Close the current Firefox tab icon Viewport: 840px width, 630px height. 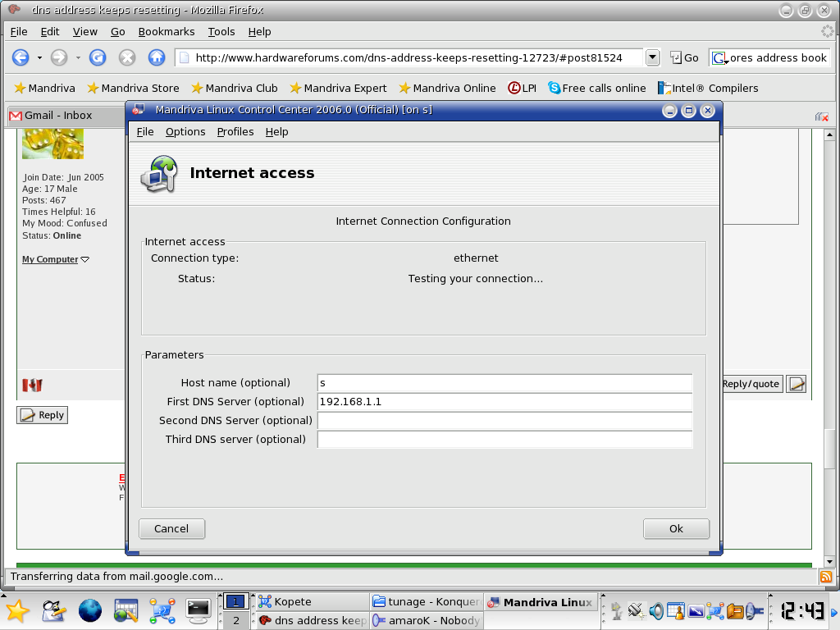[x=821, y=116]
